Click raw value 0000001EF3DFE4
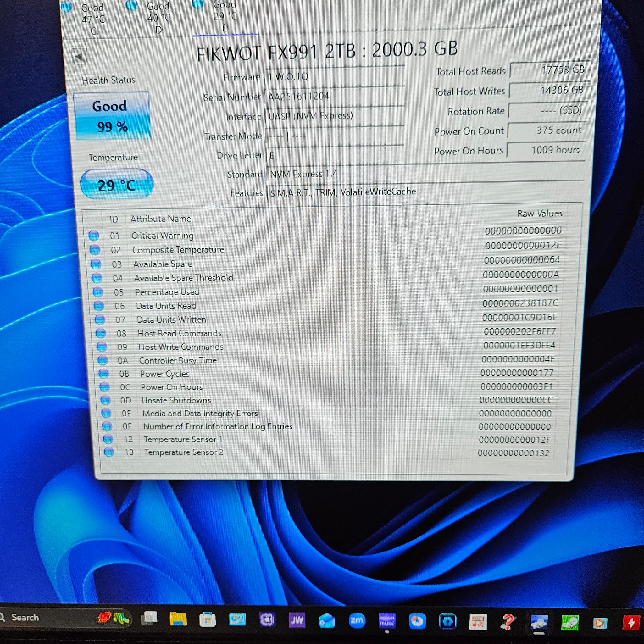644x644 pixels. (519, 345)
